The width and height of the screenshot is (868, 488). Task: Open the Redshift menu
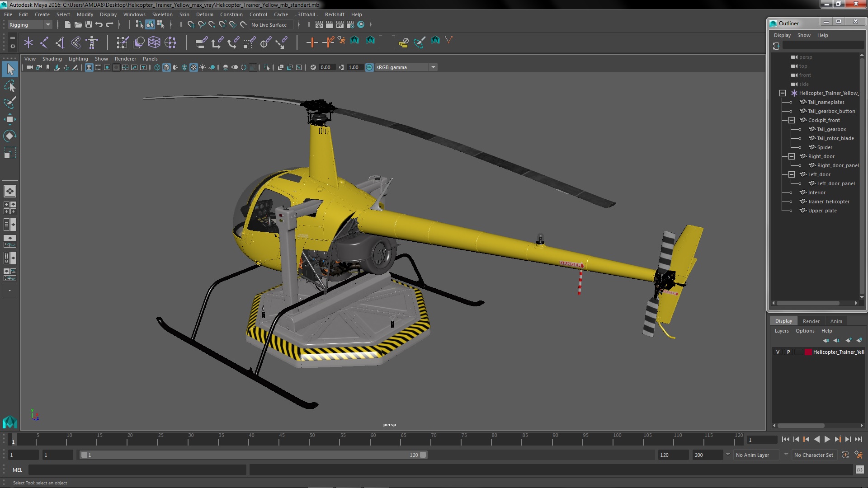335,14
